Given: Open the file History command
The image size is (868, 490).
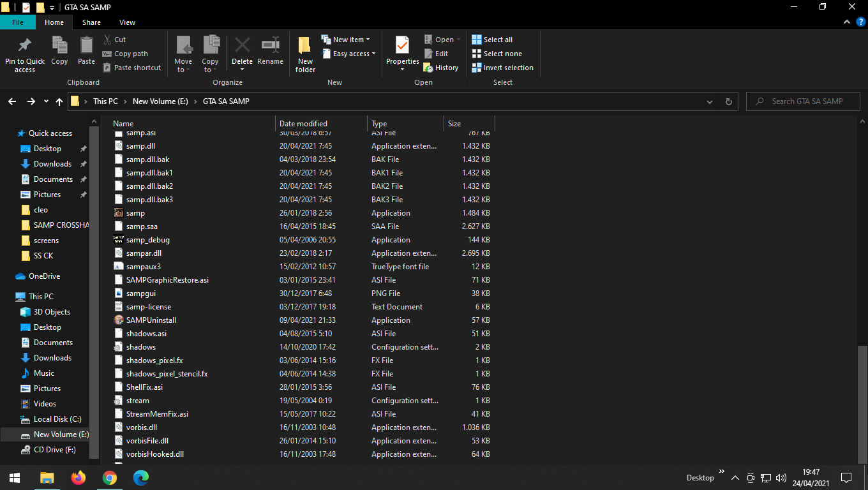Looking at the screenshot, I should 441,68.
